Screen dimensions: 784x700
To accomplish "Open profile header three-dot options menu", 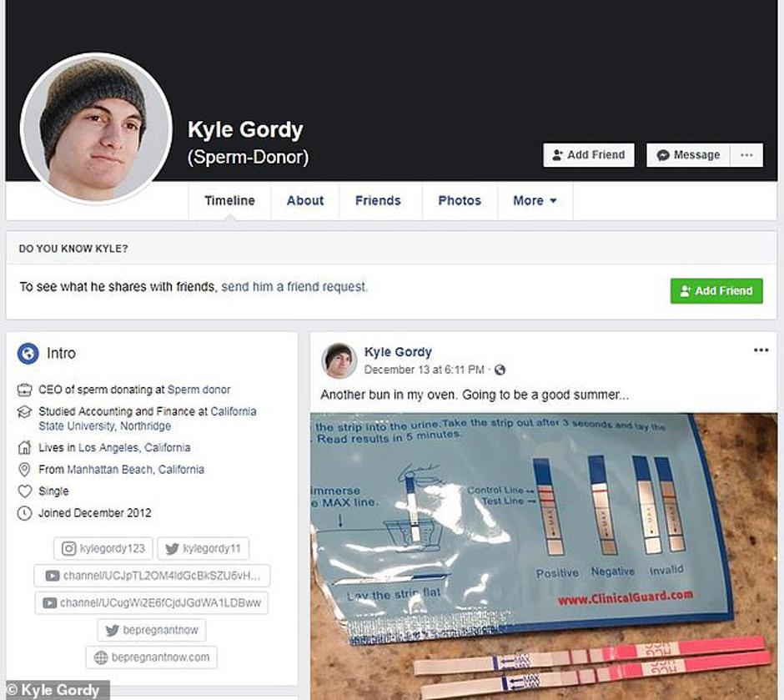I will [746, 155].
